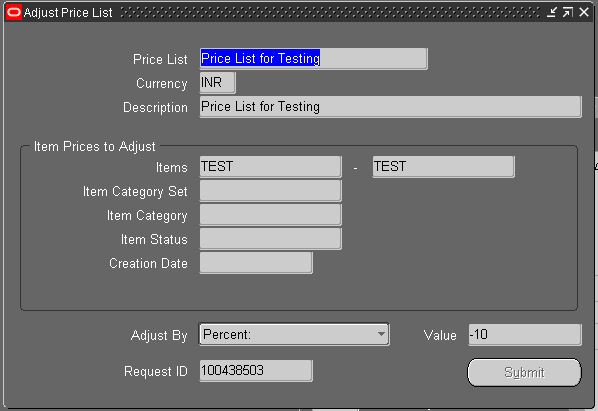
Task: Click the Adjust Price List title text
Action: pos(68,13)
